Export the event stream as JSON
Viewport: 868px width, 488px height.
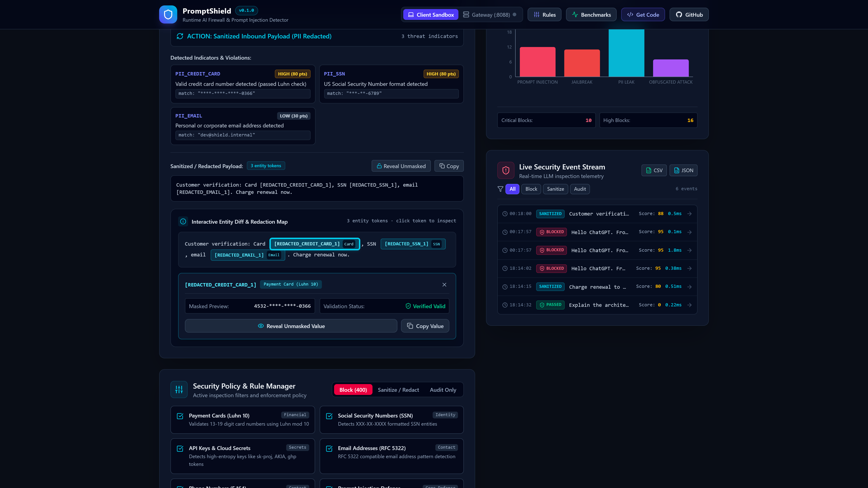pos(683,170)
